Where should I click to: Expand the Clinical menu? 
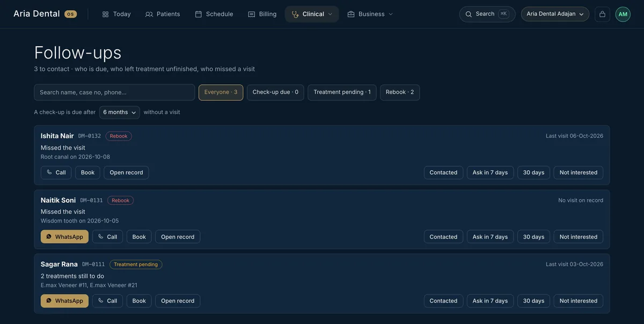(x=312, y=14)
